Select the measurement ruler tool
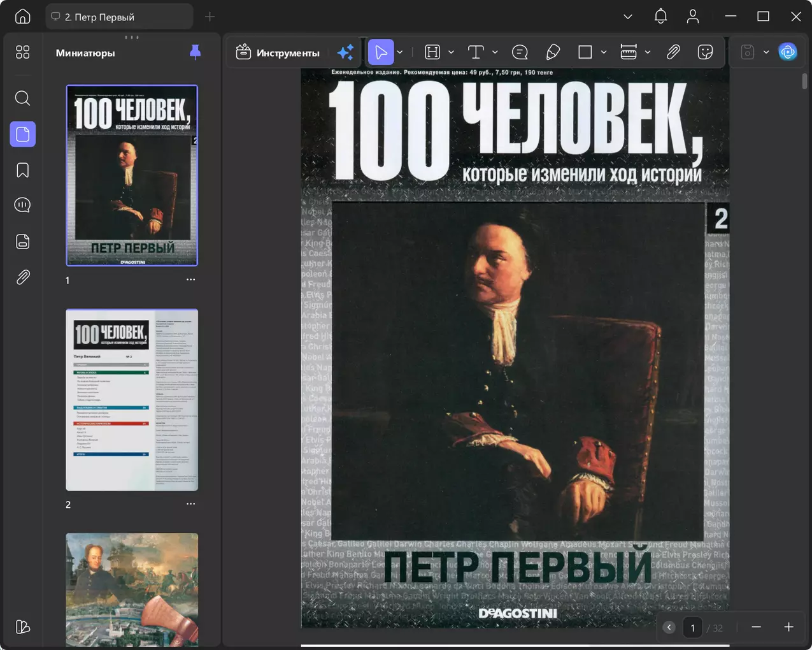812x650 pixels. tap(629, 52)
